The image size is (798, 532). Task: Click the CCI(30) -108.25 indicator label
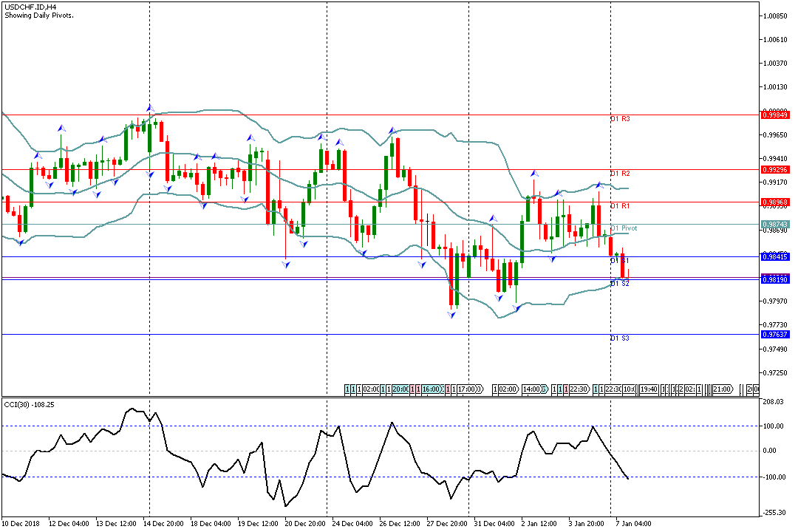pyautogui.click(x=29, y=405)
